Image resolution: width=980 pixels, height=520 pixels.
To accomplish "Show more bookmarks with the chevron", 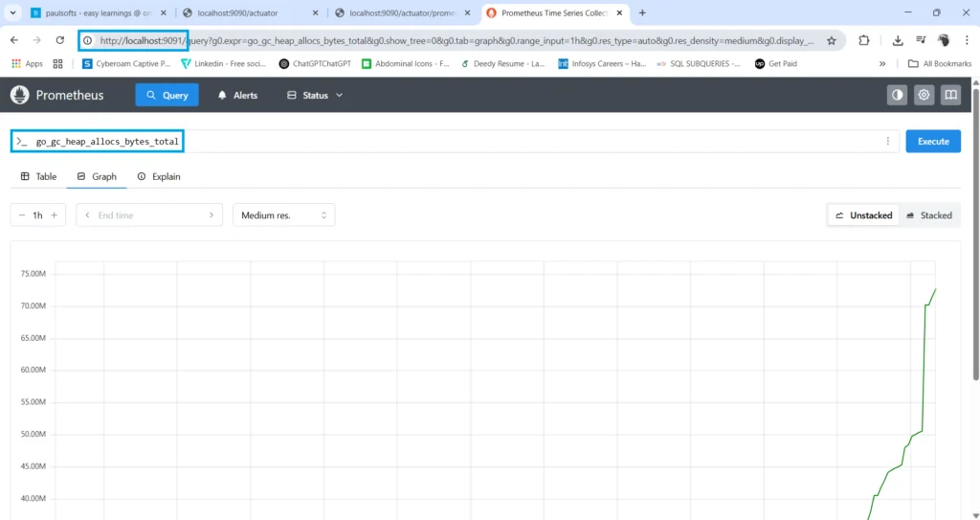I will click(882, 64).
